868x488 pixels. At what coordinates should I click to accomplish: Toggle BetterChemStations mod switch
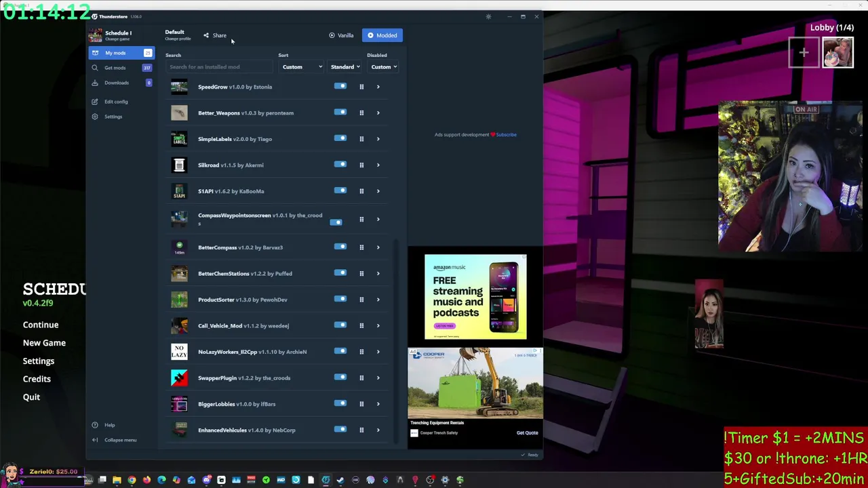pos(340,273)
